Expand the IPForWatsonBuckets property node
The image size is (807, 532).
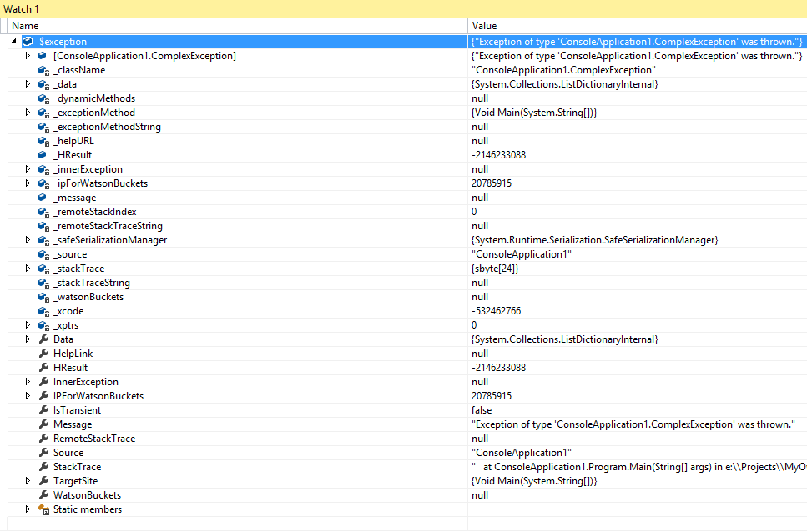28,396
